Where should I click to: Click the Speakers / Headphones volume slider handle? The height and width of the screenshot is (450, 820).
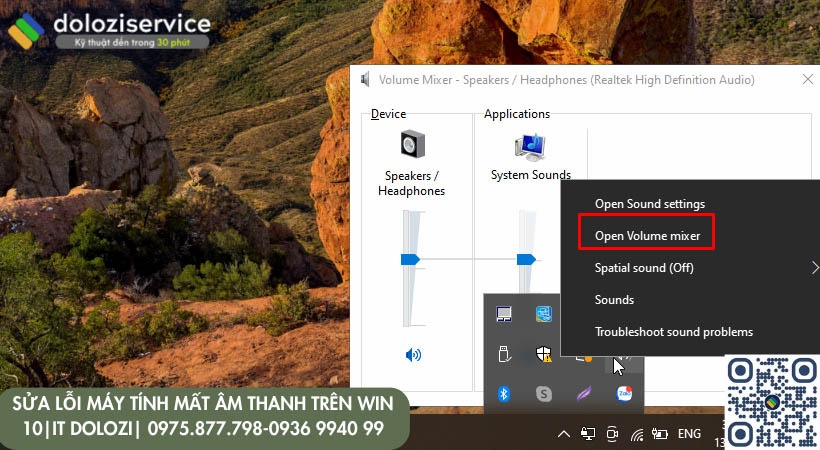pyautogui.click(x=410, y=260)
